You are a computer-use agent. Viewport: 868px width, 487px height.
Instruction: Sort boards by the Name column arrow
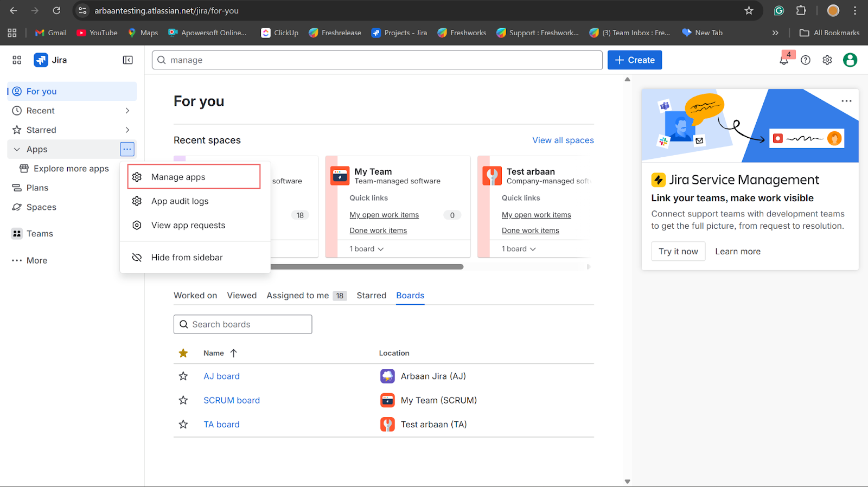234,353
